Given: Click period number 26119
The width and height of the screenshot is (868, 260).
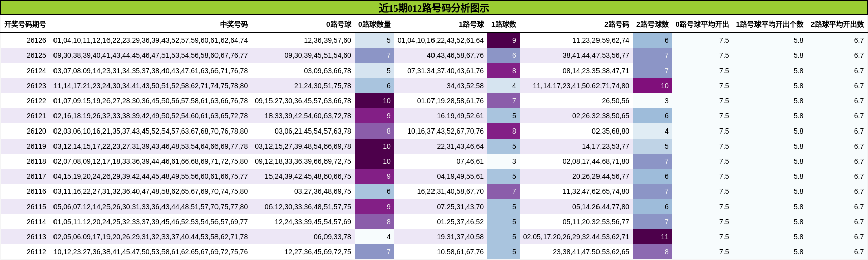Looking at the screenshot, I should pyautogui.click(x=36, y=146).
